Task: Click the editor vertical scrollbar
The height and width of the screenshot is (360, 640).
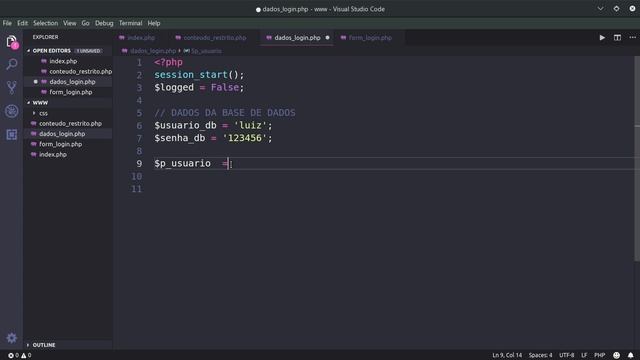Action: pos(637,159)
